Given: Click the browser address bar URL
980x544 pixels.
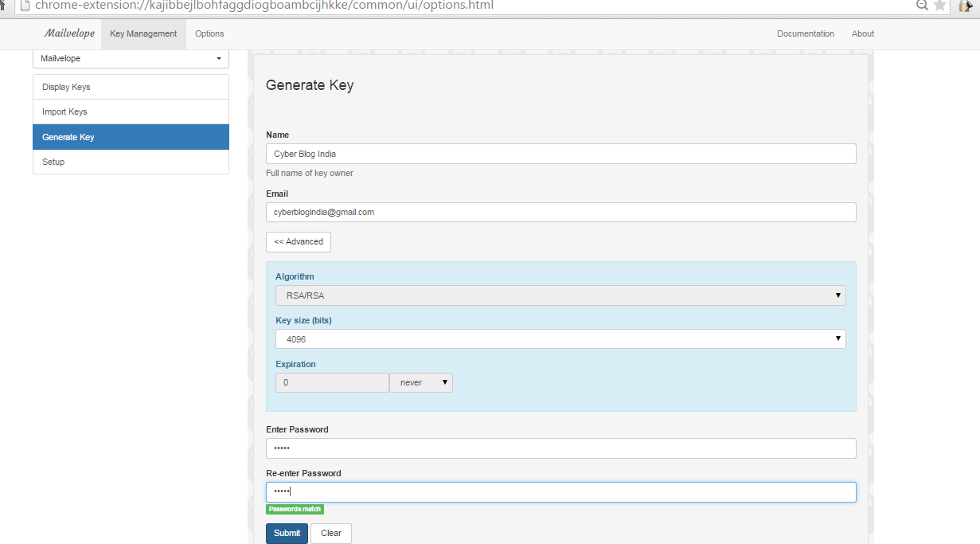Looking at the screenshot, I should point(264,6).
